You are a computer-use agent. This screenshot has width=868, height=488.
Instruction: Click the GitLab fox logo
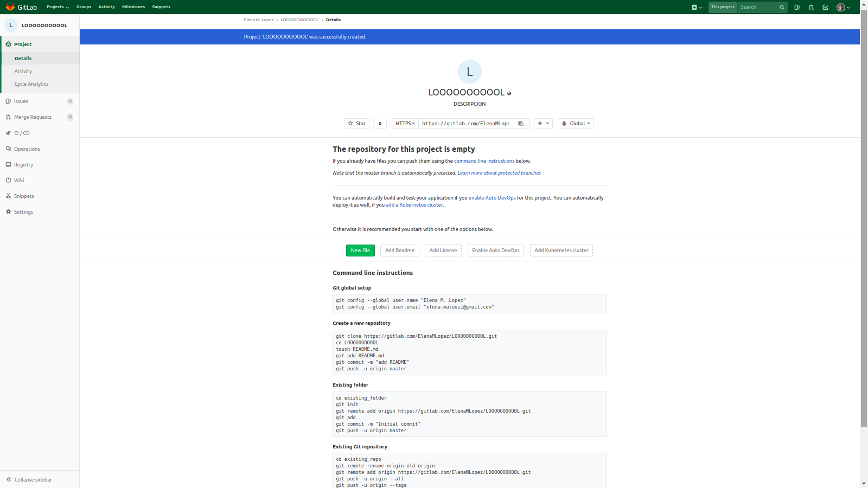pos(10,7)
